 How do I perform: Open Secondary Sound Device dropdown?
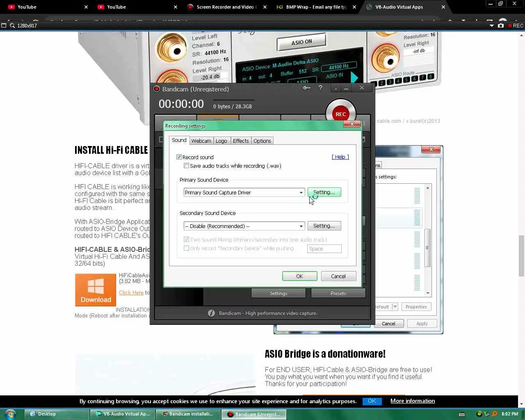(244, 226)
